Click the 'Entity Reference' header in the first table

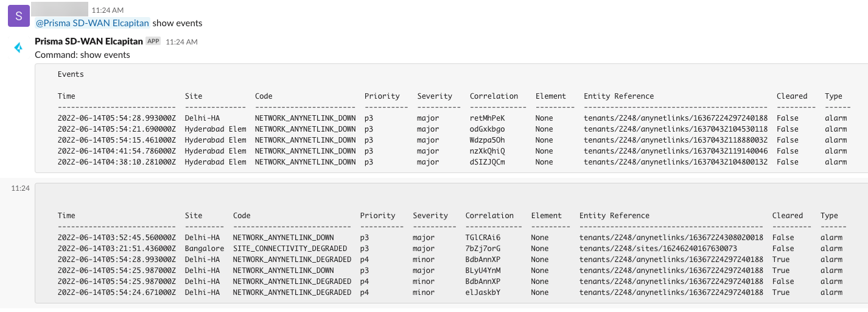(x=618, y=96)
